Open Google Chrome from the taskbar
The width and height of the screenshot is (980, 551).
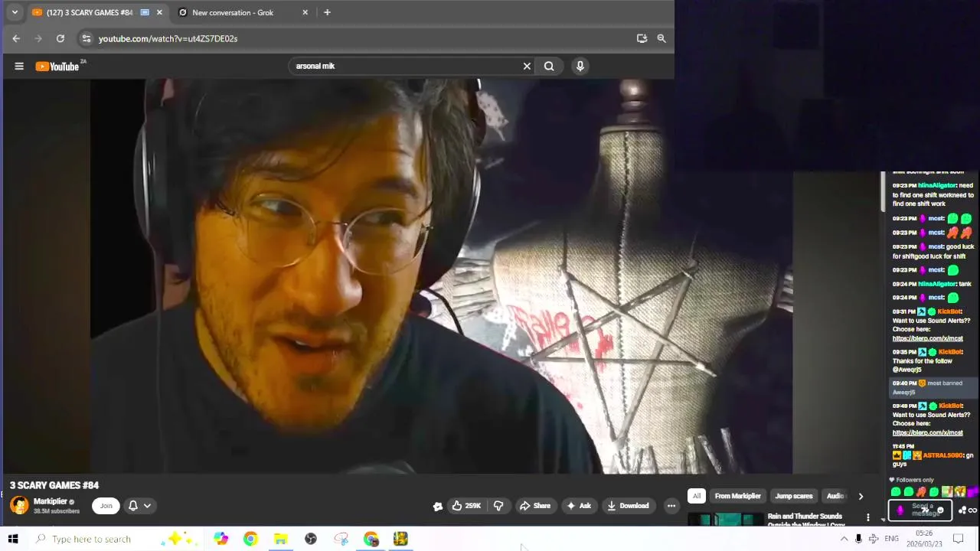pos(250,539)
